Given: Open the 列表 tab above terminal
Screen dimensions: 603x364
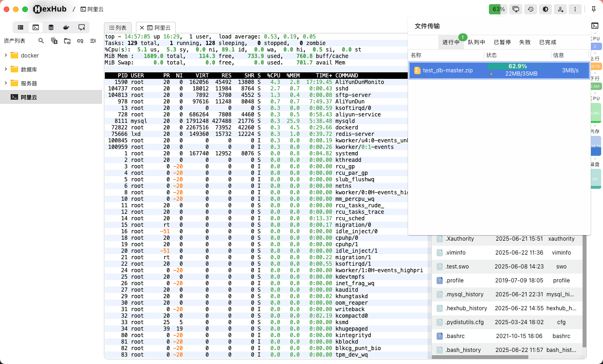Looking at the screenshot, I should coord(118,28).
